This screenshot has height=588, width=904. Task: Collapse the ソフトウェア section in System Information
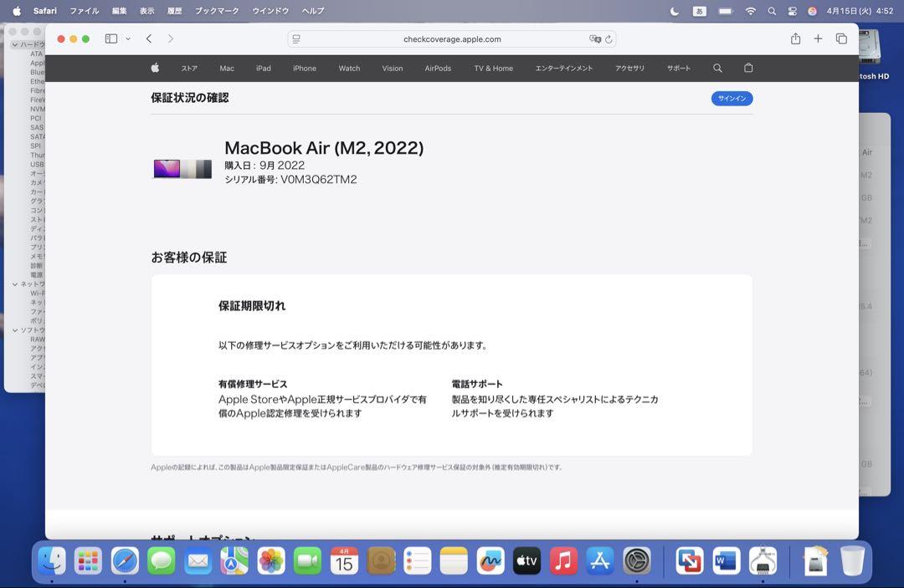15,330
